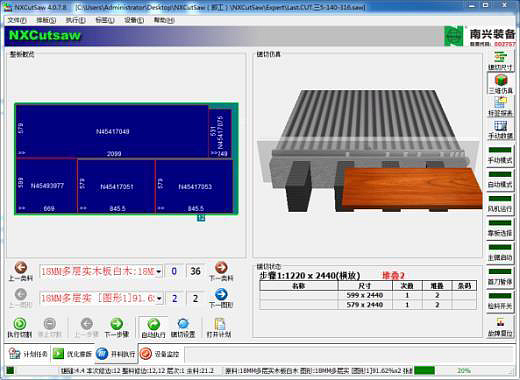Click the 自动执行 auto execute icon

[153, 324]
